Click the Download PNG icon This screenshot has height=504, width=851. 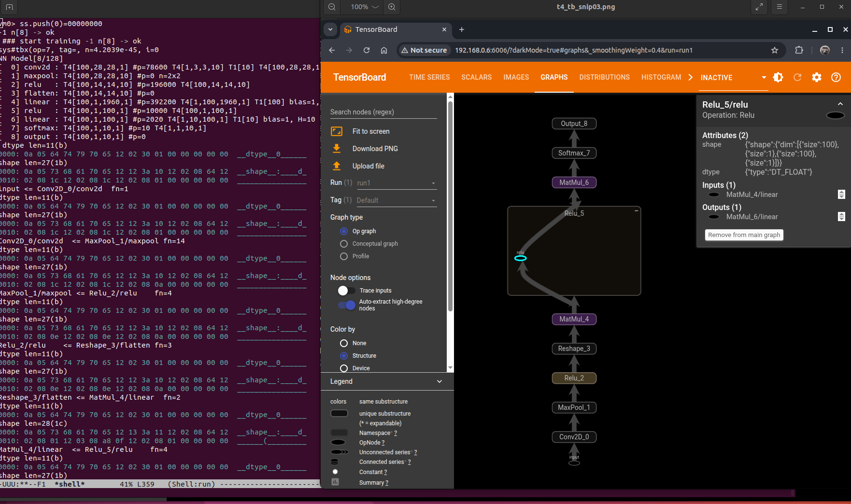coord(337,148)
